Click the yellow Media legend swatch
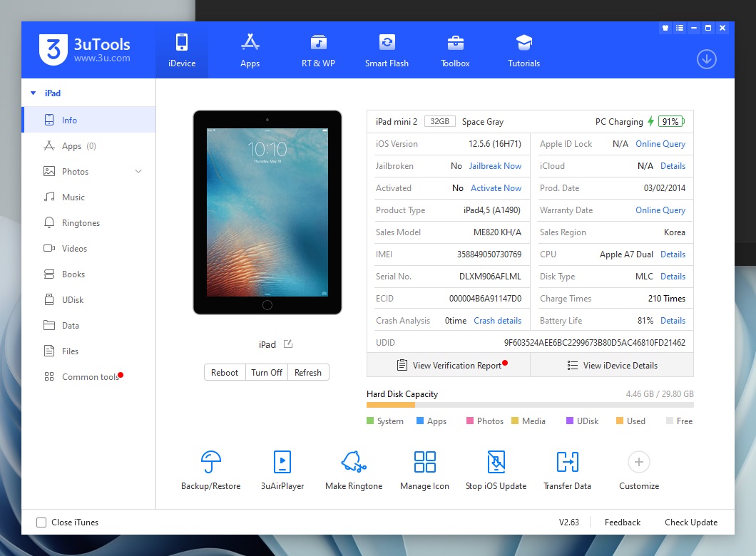Image resolution: width=756 pixels, height=556 pixels. click(x=515, y=421)
